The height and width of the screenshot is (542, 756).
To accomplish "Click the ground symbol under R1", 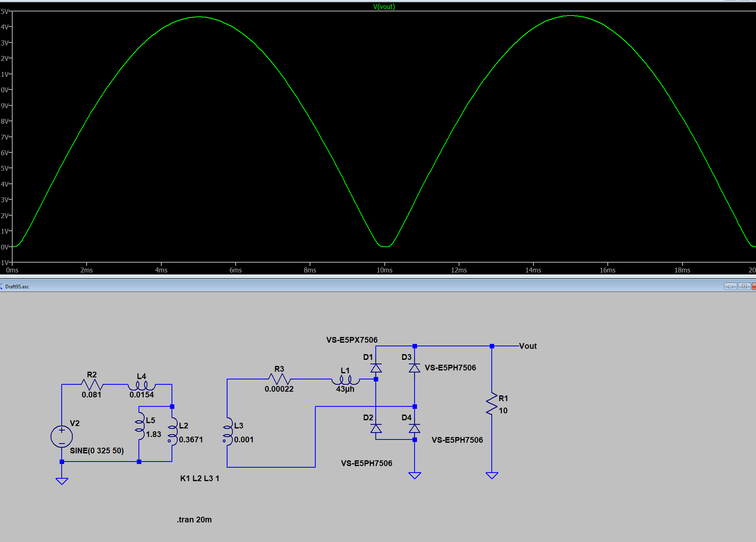I will [492, 475].
